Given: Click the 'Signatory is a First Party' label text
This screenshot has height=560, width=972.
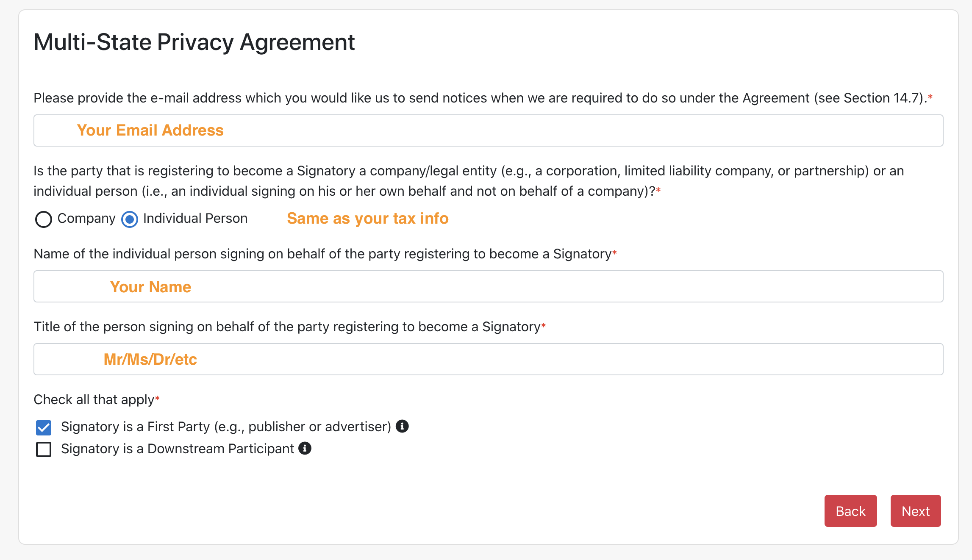Looking at the screenshot, I should (x=226, y=427).
